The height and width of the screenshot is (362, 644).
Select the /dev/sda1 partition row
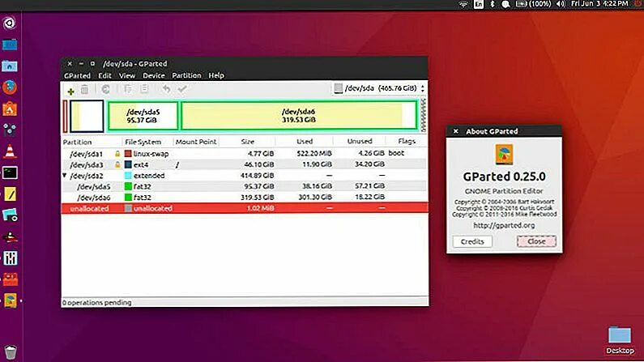point(245,154)
